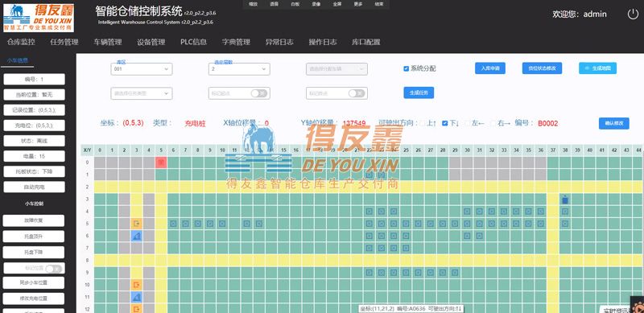Screen dimensions: 644x313
Task: Toggle the marker switch in the left sidebar
Action: (x=53, y=269)
